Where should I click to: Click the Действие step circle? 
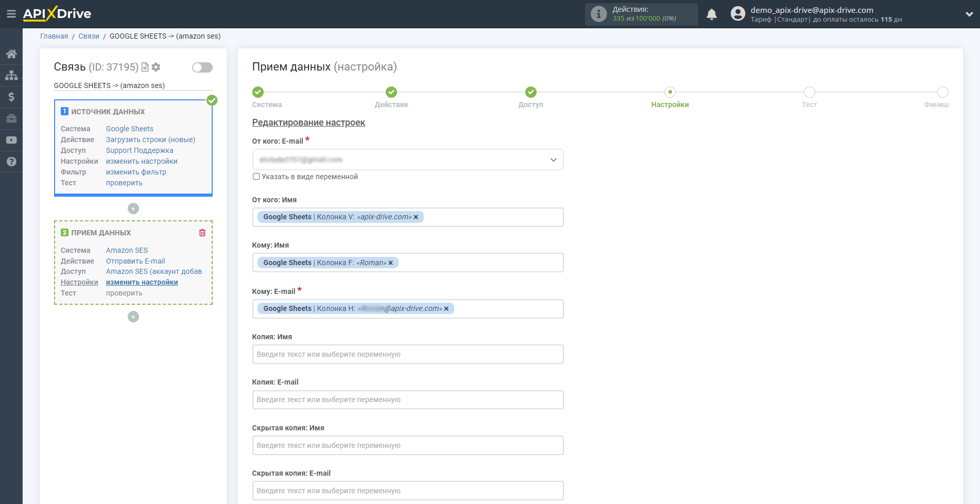pyautogui.click(x=391, y=92)
